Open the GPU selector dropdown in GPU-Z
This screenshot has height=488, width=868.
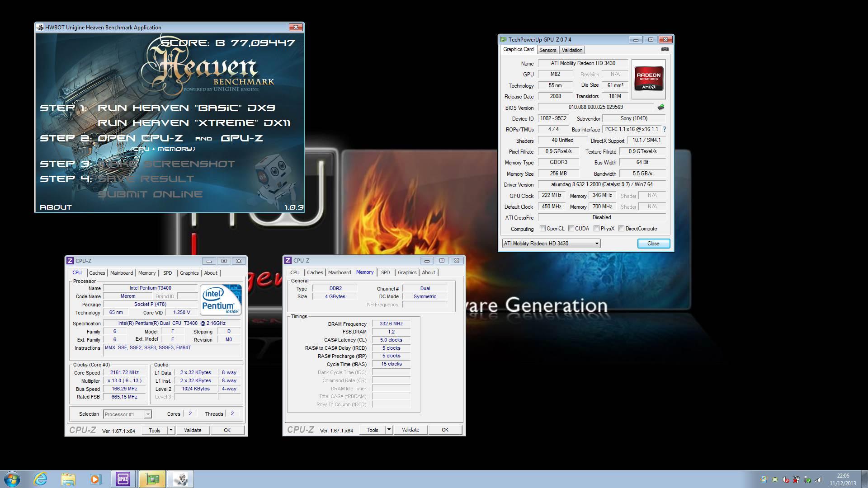tap(551, 244)
